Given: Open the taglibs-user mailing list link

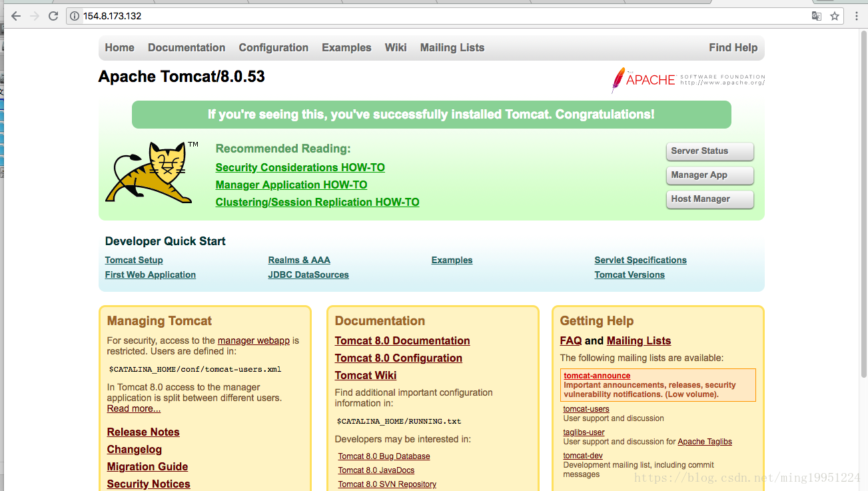Looking at the screenshot, I should (584, 432).
